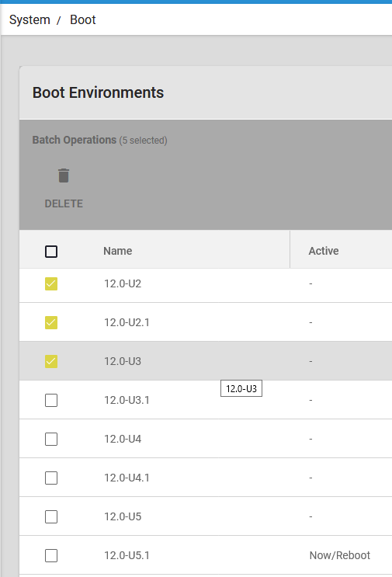Check the 12.0-U5 boot environment
This screenshot has height=577, width=392.
click(51, 516)
